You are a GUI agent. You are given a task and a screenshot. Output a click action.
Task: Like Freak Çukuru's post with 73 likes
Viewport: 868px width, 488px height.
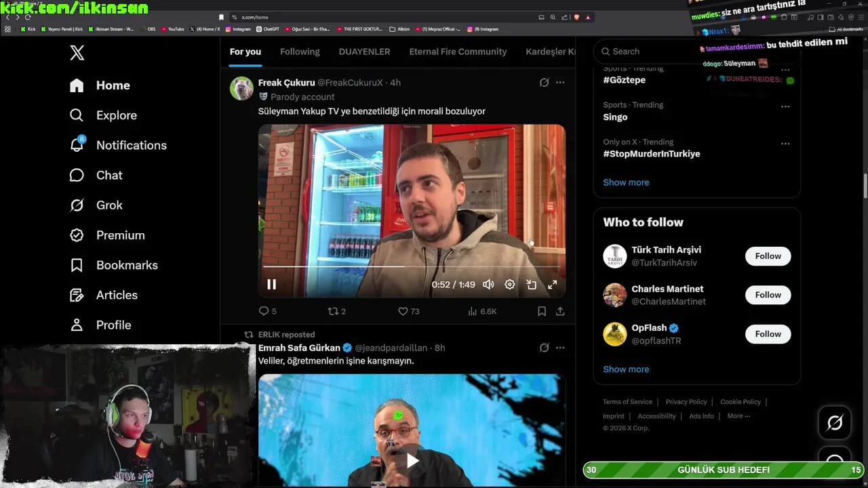(x=408, y=311)
